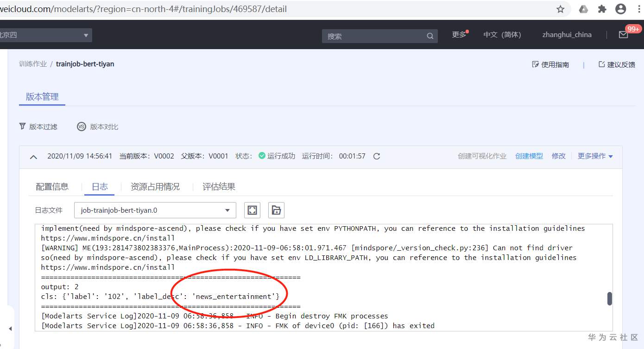Open the messages envelope icon
Viewport: 644px width, 349px height.
click(624, 35)
